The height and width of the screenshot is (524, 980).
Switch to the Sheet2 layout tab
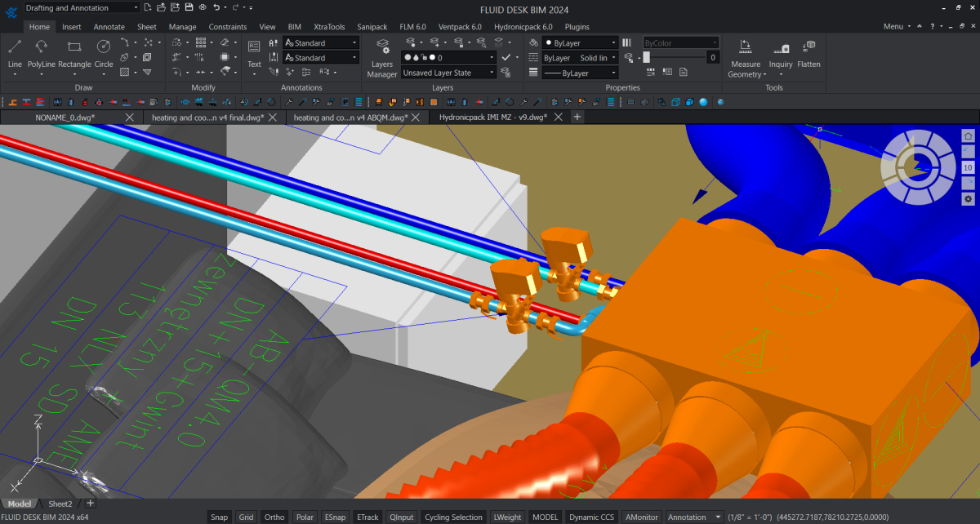(x=60, y=504)
